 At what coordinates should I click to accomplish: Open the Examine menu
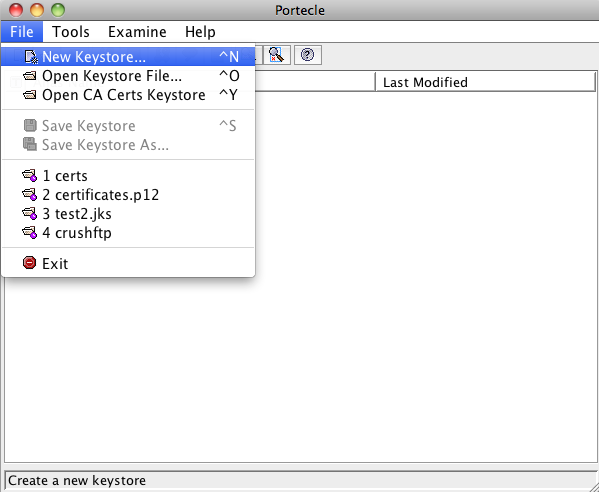137,32
